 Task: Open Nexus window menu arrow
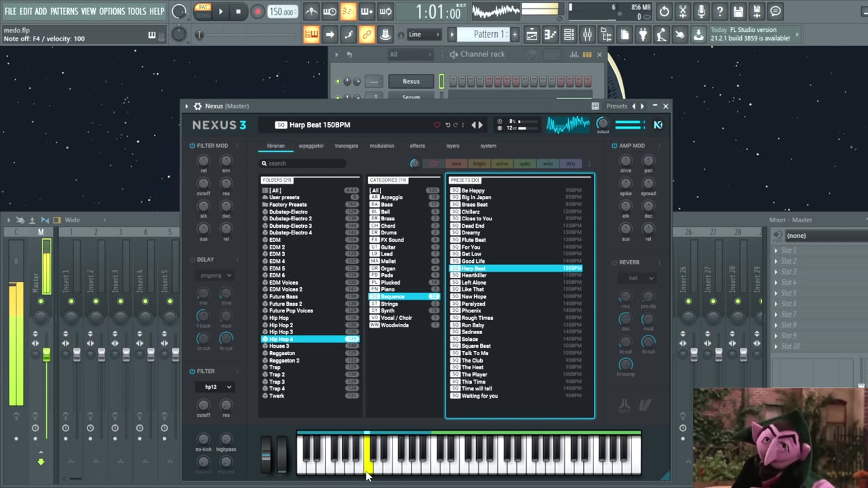[x=187, y=106]
